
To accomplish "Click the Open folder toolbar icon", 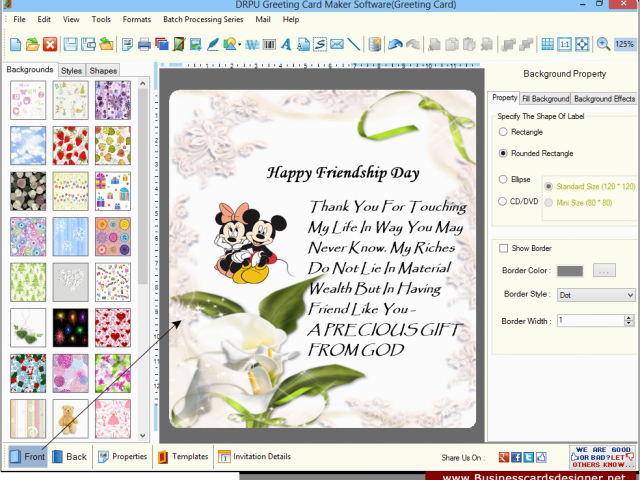I will coord(33,44).
